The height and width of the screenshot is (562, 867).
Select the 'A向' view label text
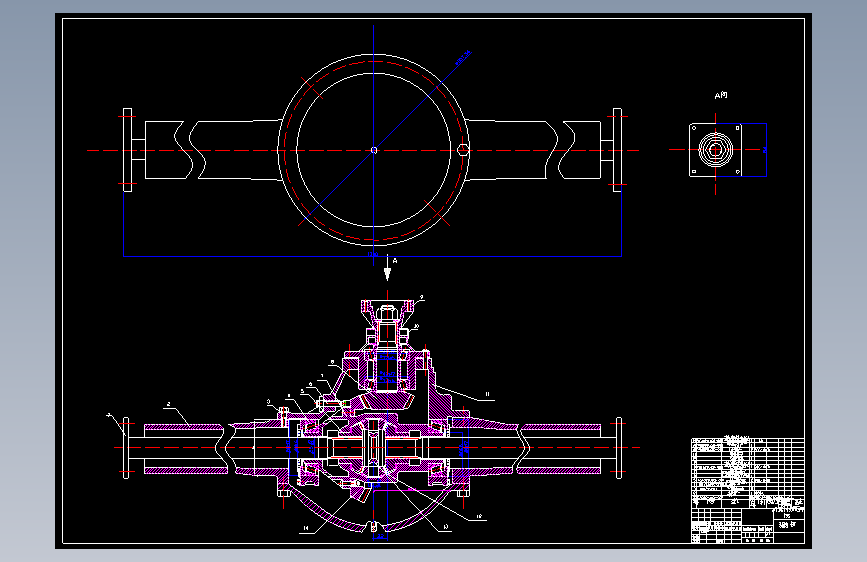[721, 95]
